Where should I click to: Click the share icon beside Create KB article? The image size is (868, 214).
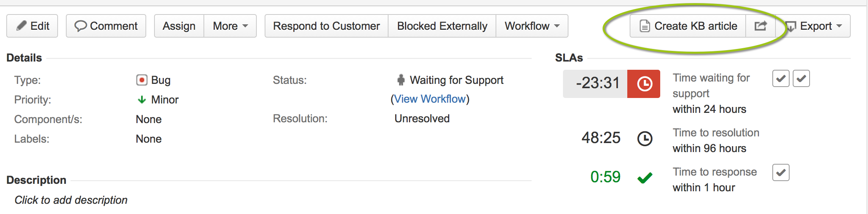pos(761,26)
